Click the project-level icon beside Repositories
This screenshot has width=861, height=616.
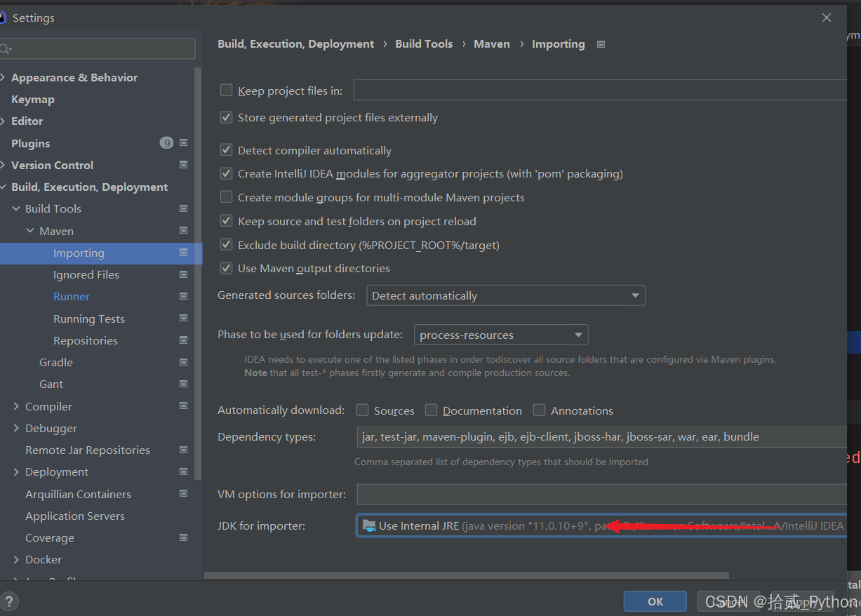click(x=184, y=340)
